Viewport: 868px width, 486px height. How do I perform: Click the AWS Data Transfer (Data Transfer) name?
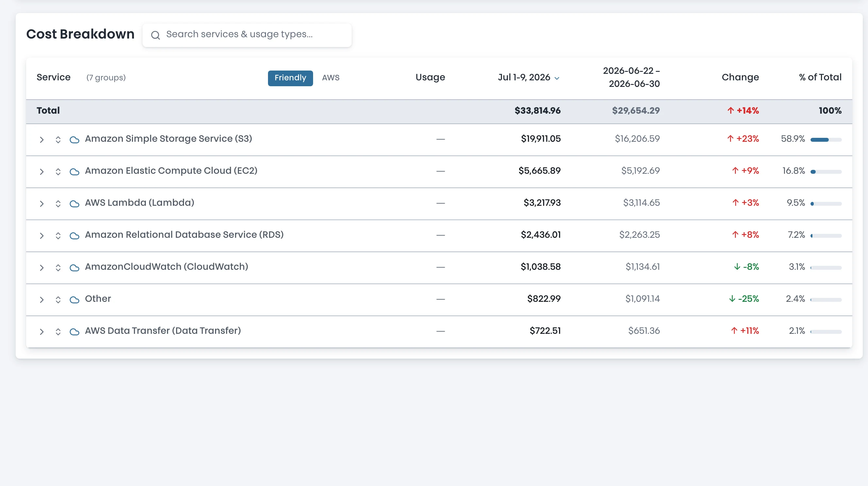tap(163, 331)
